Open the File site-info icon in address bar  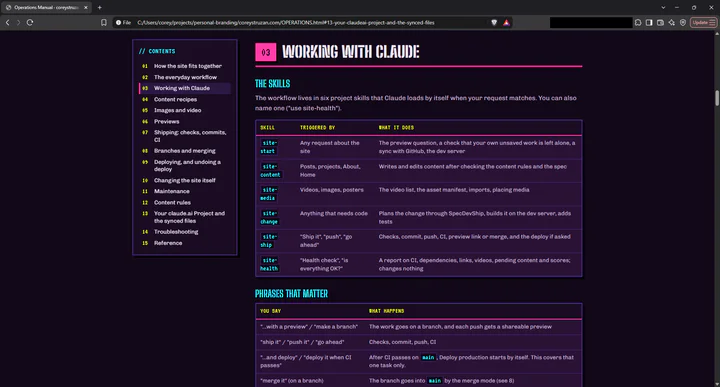click(x=124, y=22)
